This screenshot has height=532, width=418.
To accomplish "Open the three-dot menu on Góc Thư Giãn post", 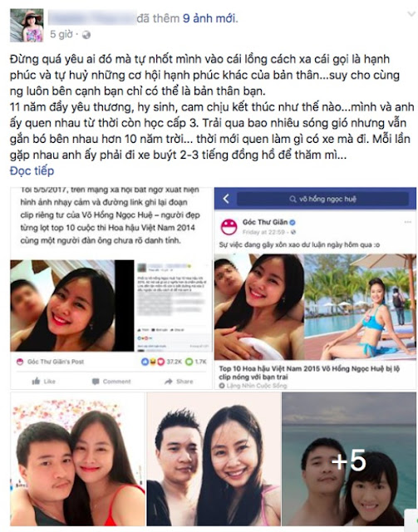I will click(x=407, y=223).
